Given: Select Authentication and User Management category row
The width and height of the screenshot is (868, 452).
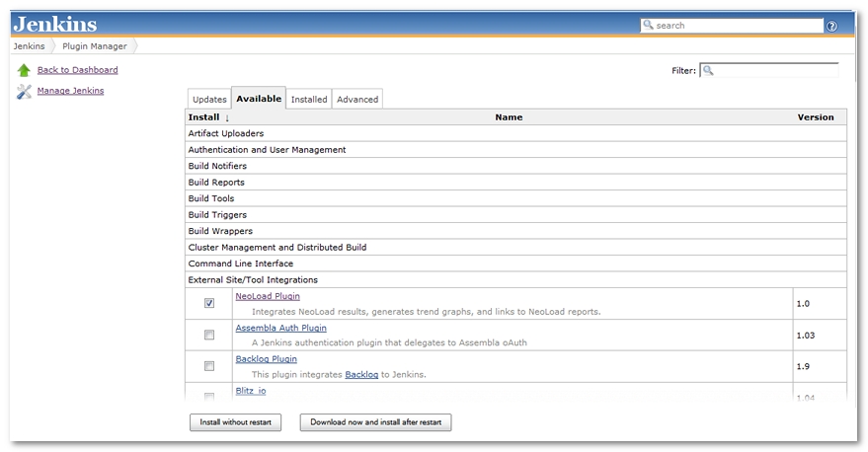Looking at the screenshot, I should tap(515, 149).
